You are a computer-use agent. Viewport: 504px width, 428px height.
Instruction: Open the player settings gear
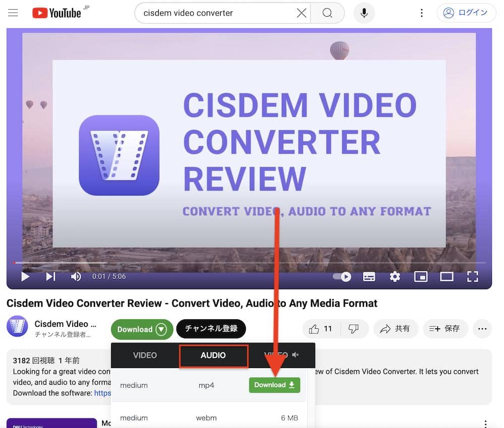click(x=395, y=277)
